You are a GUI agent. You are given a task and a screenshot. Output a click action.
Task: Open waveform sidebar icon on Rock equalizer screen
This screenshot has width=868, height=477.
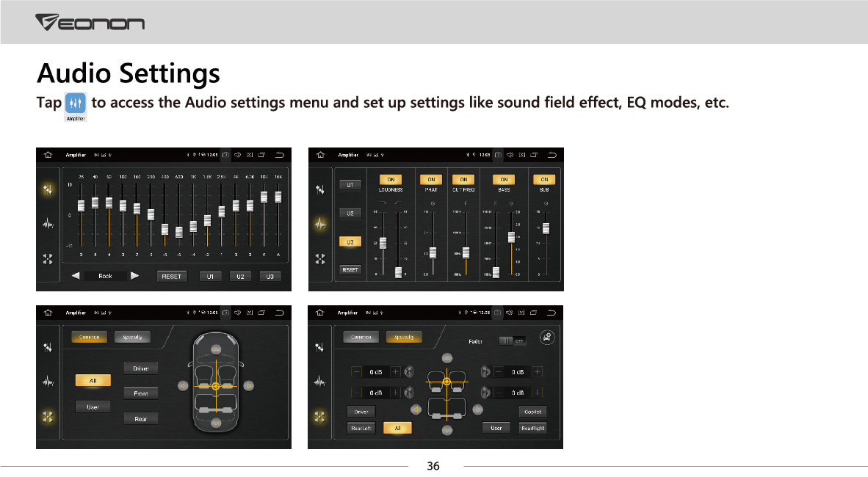point(48,224)
